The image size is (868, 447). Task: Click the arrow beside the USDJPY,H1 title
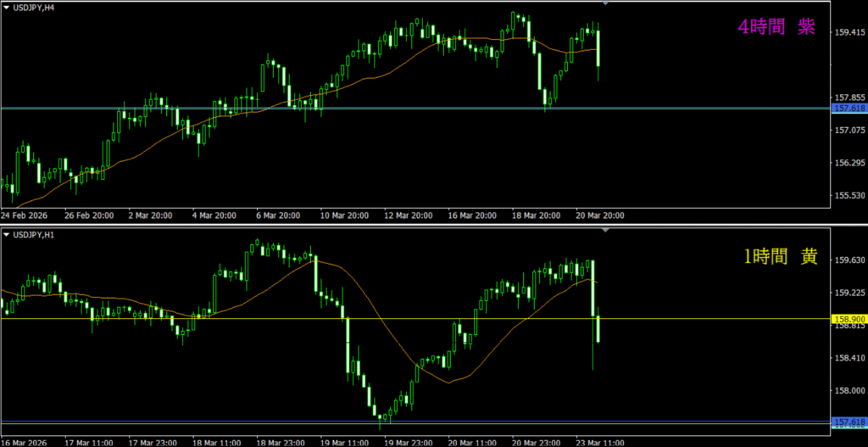coord(6,234)
